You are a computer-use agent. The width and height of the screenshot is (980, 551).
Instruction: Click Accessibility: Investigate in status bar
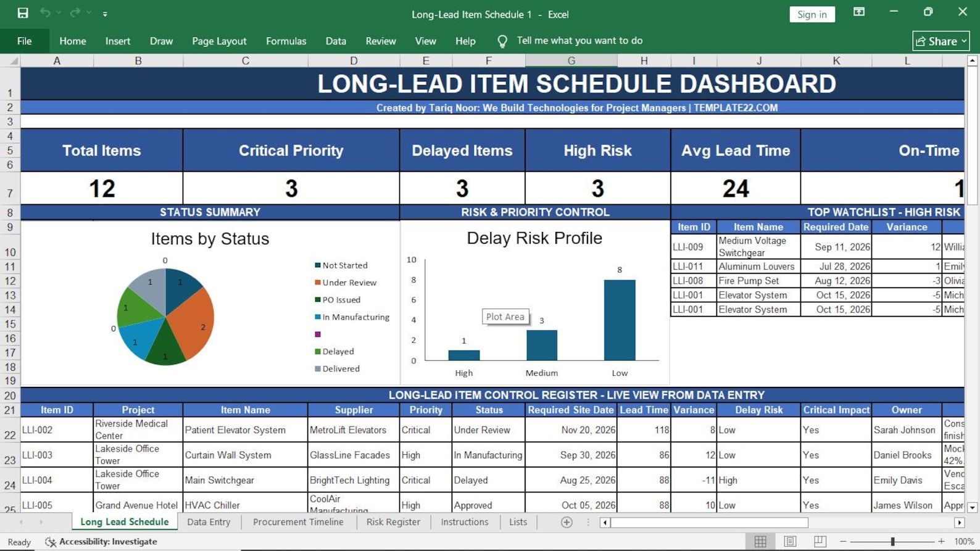101,542
